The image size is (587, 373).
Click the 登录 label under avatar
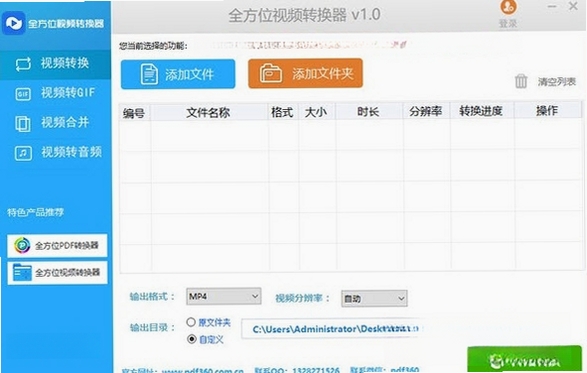(508, 24)
